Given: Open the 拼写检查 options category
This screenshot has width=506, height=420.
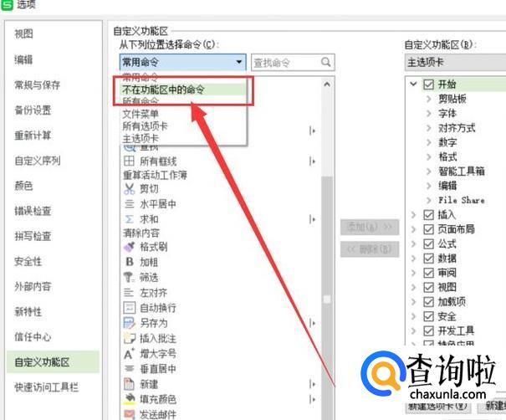Looking at the screenshot, I should coord(33,236).
